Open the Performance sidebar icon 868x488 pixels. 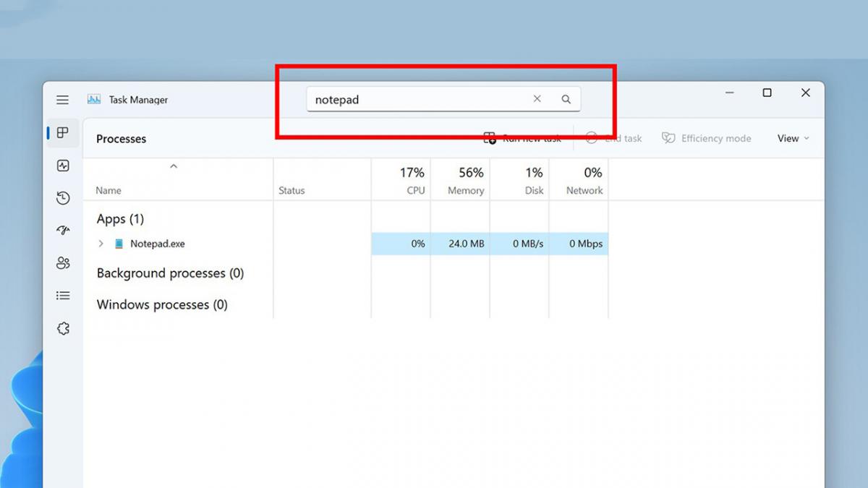(x=63, y=166)
